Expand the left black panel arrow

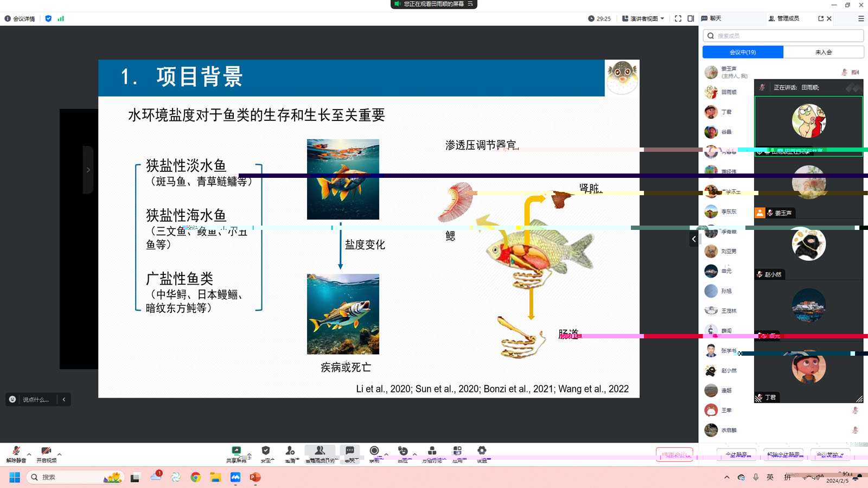[x=88, y=170]
